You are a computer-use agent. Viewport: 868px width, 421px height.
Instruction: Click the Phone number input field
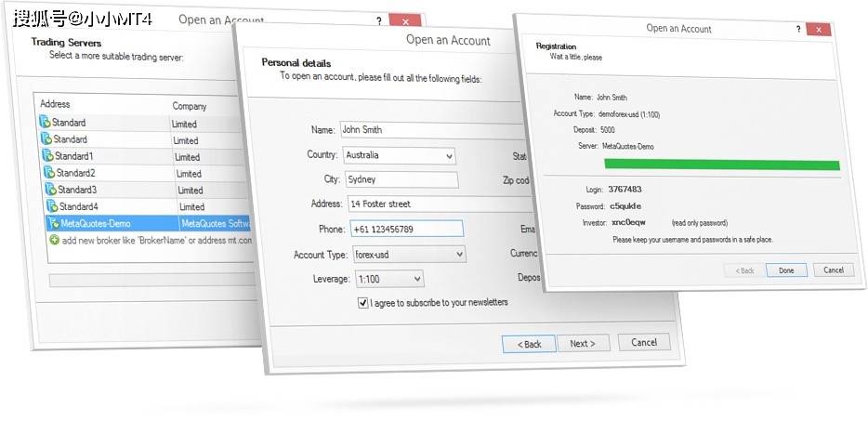[405, 229]
